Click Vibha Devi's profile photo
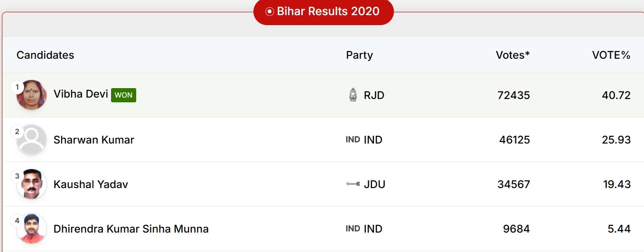Viewport: 644px width, 252px height. (x=32, y=95)
